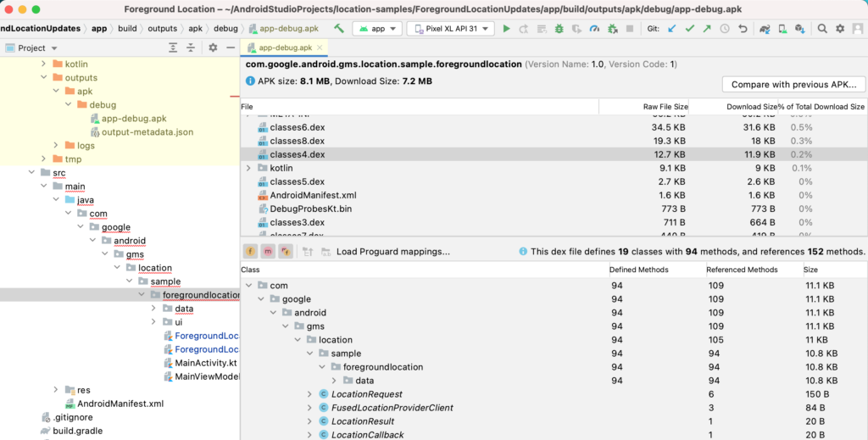The height and width of the screenshot is (440, 868).
Task: Click Load Proguard mappings button
Action: 393,251
